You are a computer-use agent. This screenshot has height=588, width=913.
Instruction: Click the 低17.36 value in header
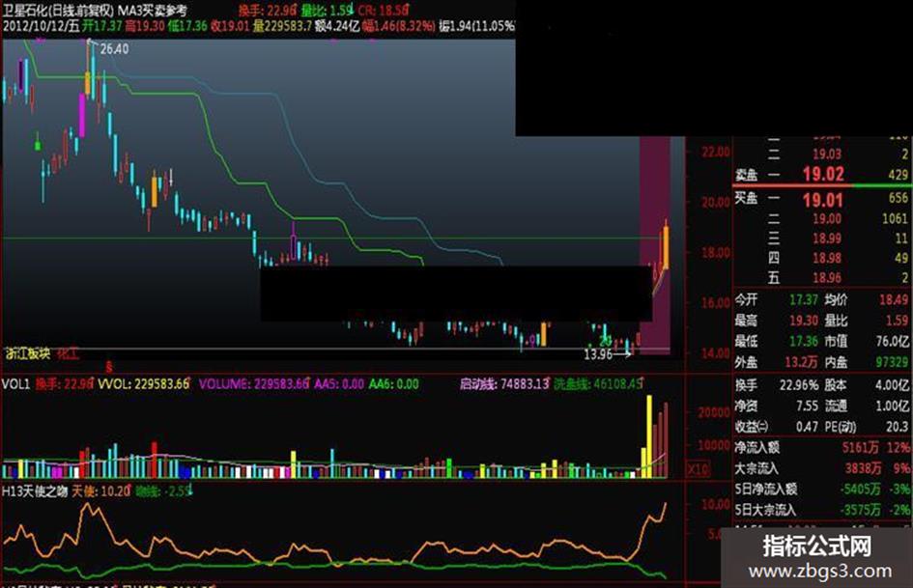pos(186,26)
